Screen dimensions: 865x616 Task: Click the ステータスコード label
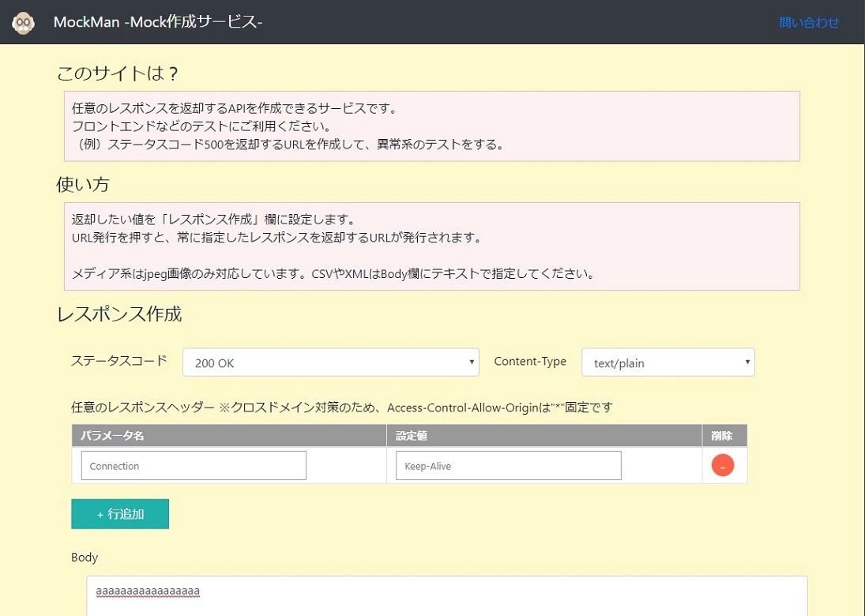point(119,361)
